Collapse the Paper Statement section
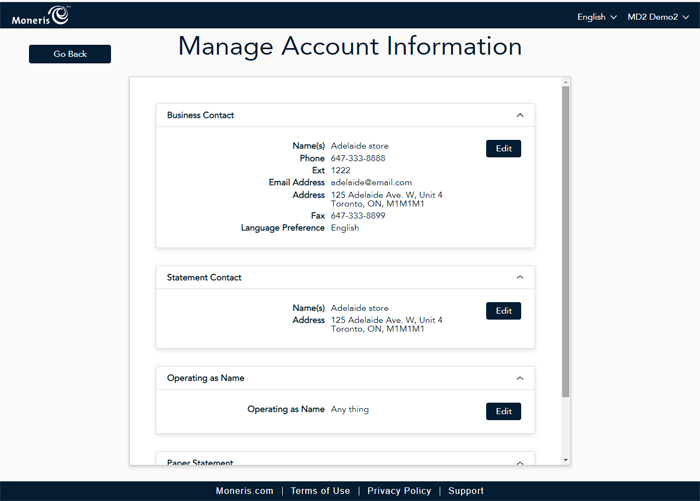The height and width of the screenshot is (501, 700). point(520,463)
